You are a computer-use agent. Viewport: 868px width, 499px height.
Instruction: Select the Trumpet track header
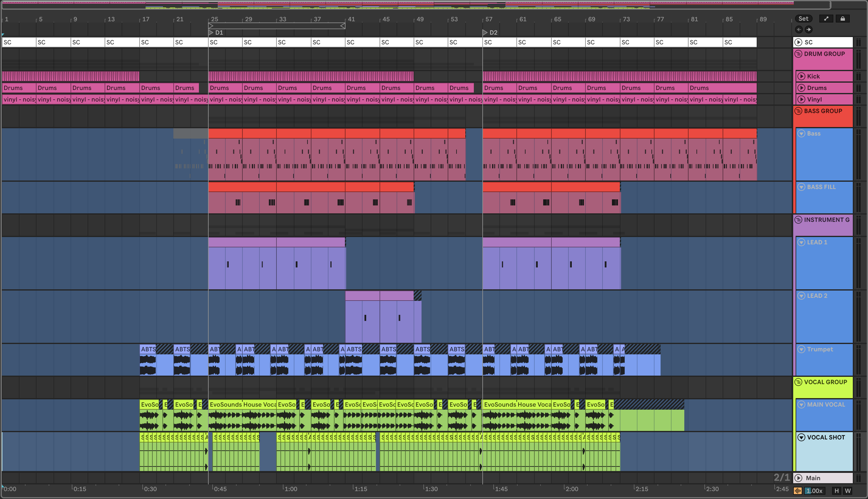[820, 349]
